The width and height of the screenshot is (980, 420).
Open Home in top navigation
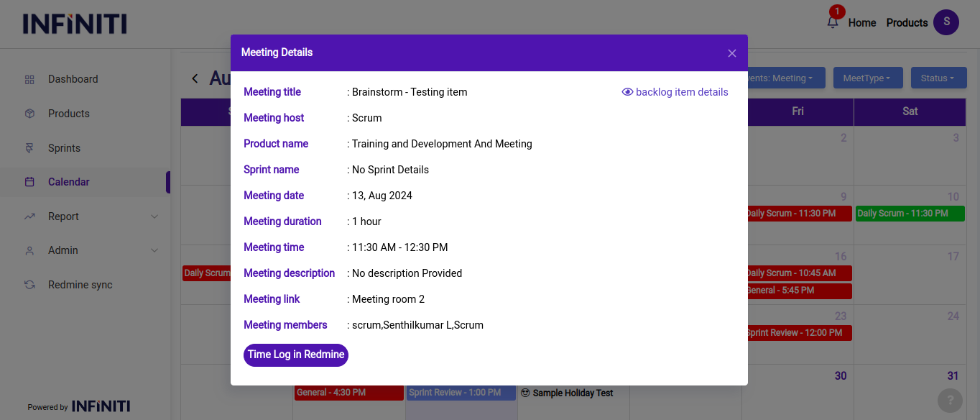(x=861, y=23)
